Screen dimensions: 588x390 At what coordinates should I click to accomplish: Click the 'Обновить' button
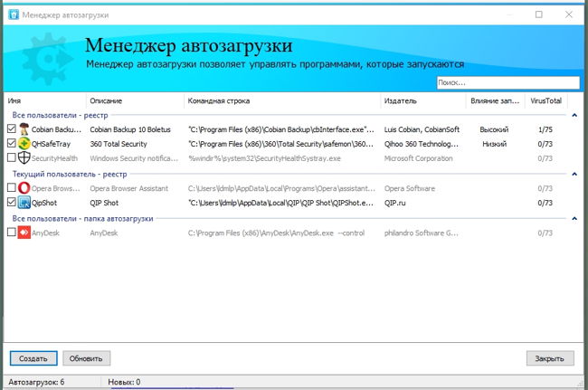pos(86,358)
